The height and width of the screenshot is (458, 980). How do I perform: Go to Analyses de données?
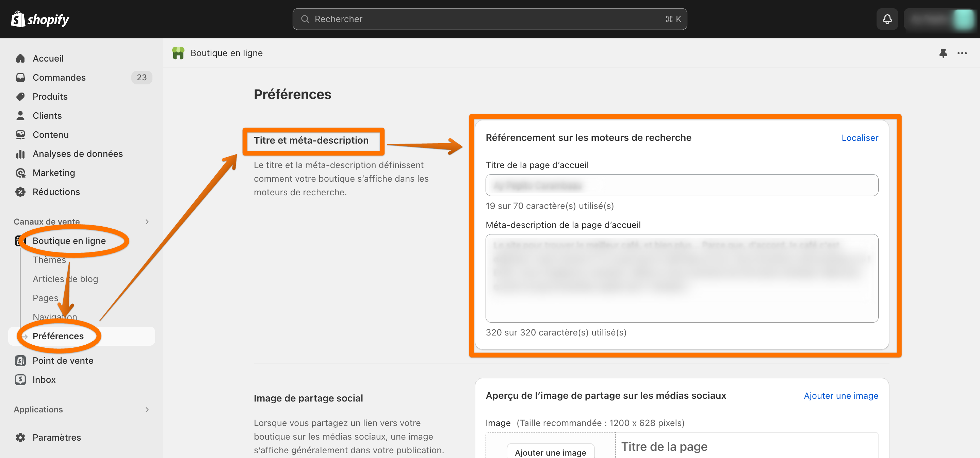point(78,154)
